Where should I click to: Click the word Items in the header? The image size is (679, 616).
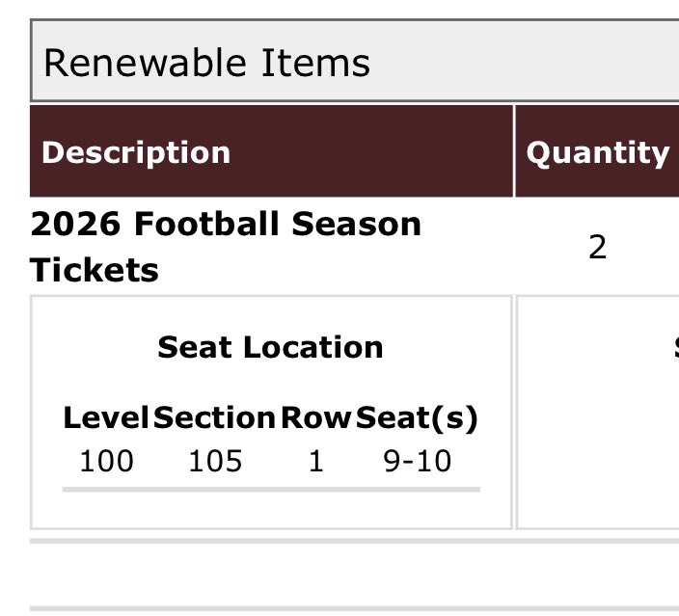tap(315, 64)
